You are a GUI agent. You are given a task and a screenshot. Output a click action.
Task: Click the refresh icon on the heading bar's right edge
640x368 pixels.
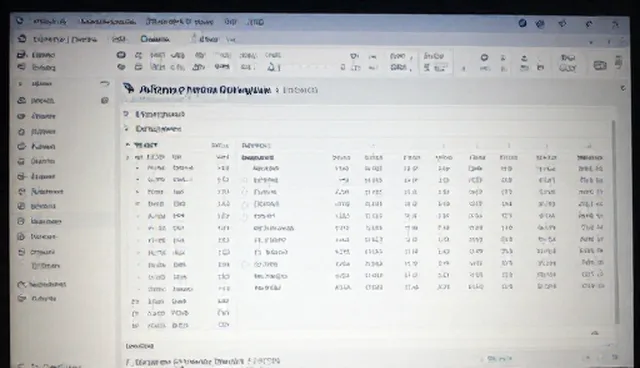(623, 88)
